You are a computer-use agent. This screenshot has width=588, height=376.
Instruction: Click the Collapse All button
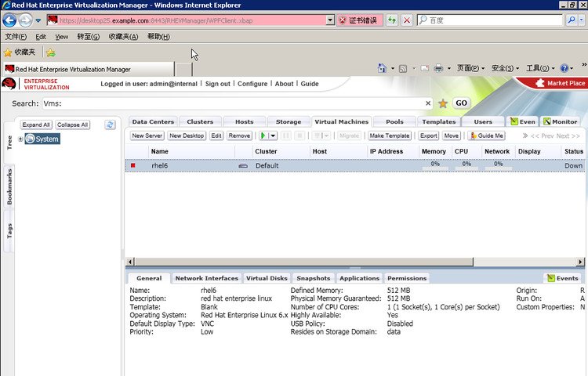(72, 125)
